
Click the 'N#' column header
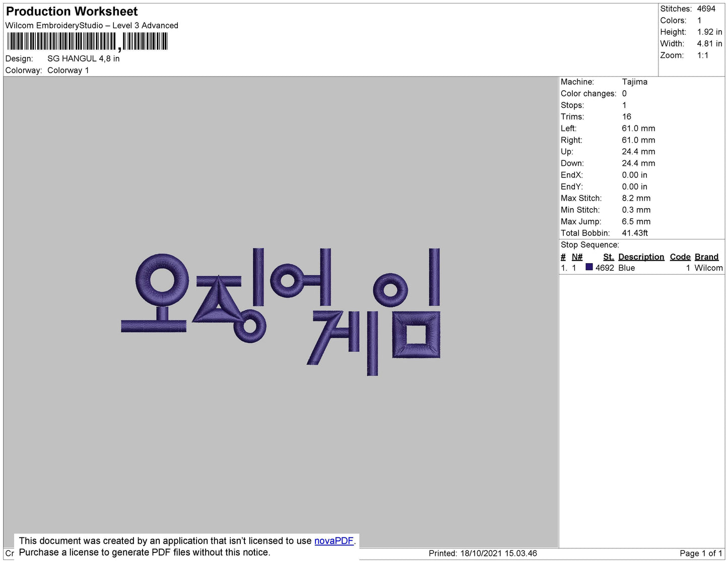(x=577, y=257)
